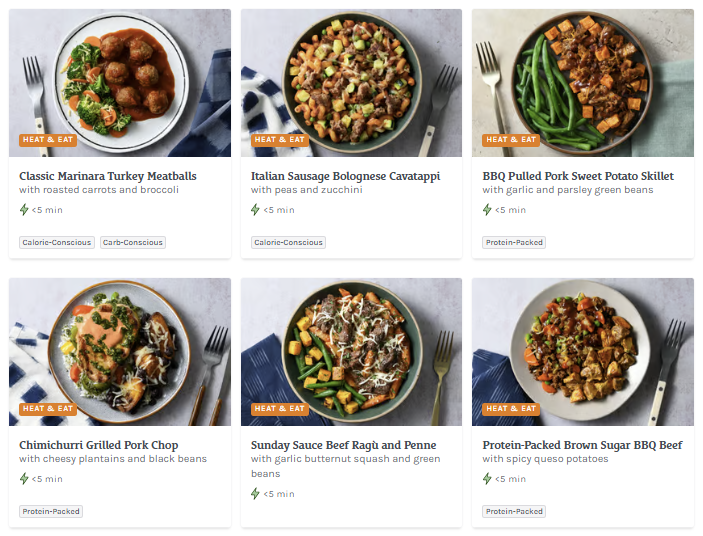Viewport: 703px width, 536px height.
Task: Open Chimichurri Grilled Pork Chop title
Action: (98, 445)
